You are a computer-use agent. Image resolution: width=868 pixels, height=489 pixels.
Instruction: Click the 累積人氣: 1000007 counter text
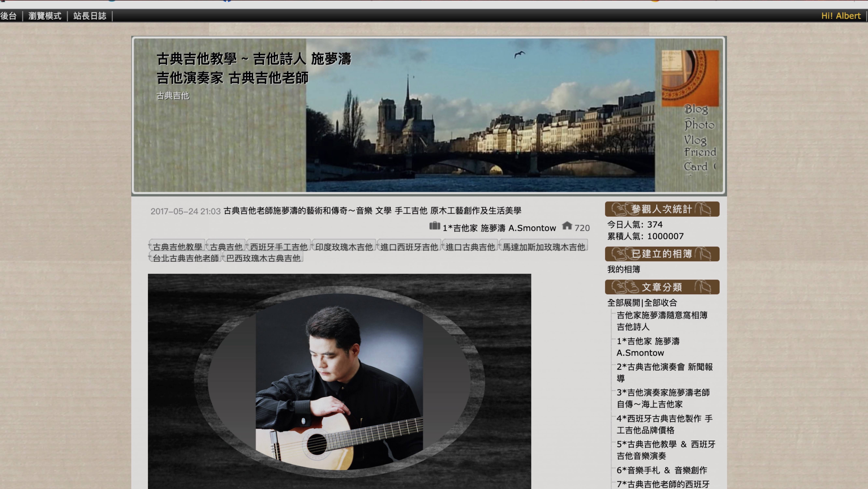645,236
